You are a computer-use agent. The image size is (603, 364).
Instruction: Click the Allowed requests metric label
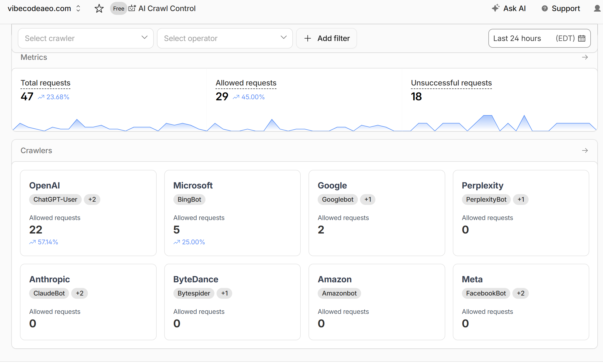[246, 83]
